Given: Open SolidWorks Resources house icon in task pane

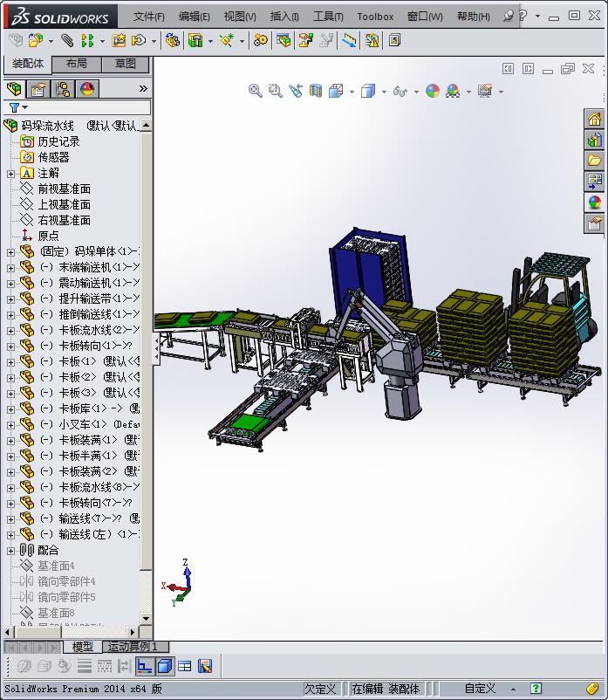Looking at the screenshot, I should tap(594, 119).
